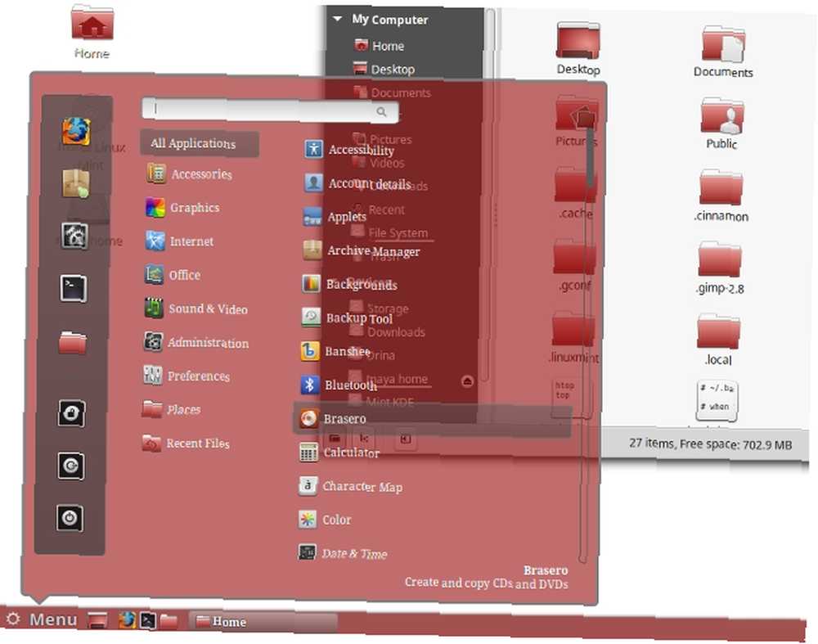The height and width of the screenshot is (644, 818).
Task: Click the Menu button on the panel
Action: coord(42,619)
